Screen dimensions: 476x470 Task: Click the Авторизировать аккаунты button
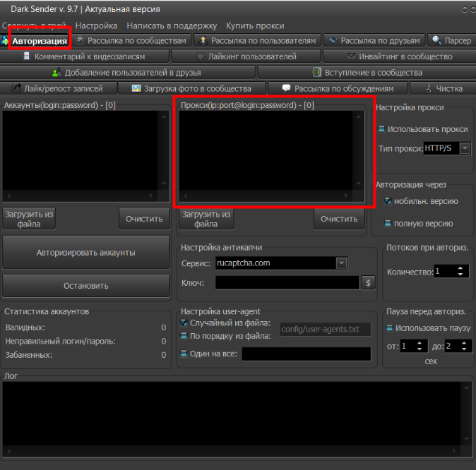(86, 253)
